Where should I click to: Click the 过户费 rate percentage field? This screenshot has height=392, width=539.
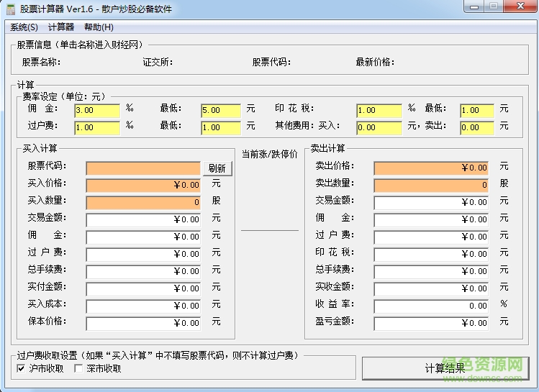97,127
